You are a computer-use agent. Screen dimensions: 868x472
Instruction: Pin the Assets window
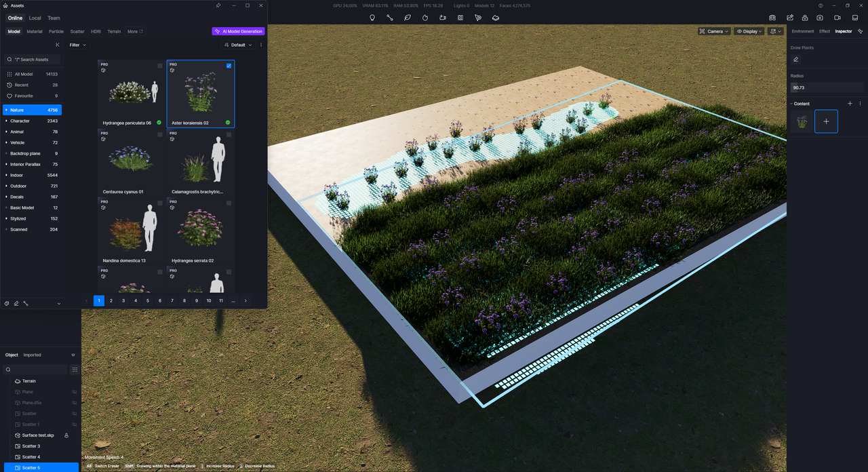pos(218,5)
